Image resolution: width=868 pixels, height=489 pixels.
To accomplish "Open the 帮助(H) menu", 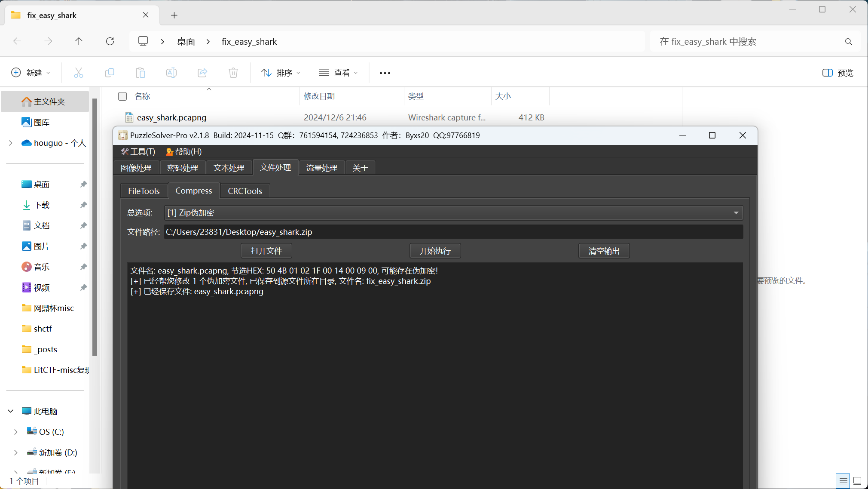I will click(x=183, y=152).
